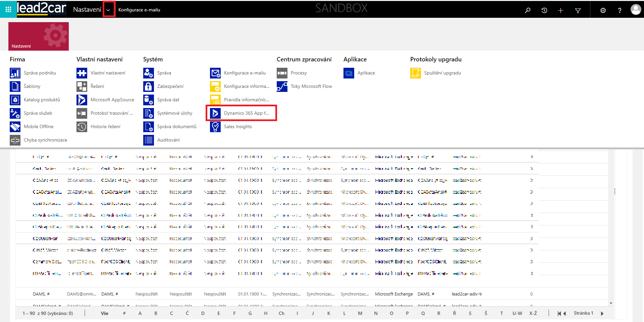644x322 pixels.
Task: Click the search magnifier icon
Action: click(528, 10)
